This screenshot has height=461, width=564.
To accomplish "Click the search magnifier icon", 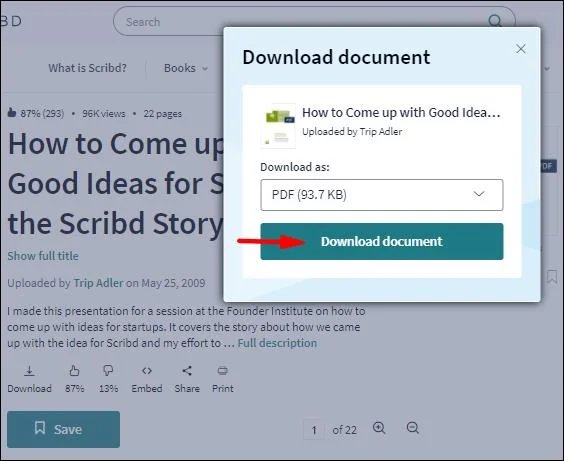I will (x=495, y=21).
